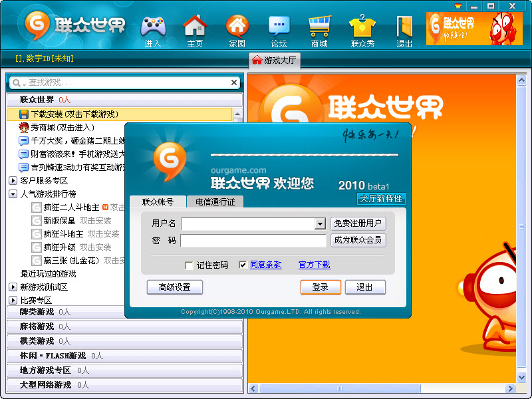Image resolution: width=532 pixels, height=399 pixels.
Task: Click the game icon beside 疯狂升级
Action: [37, 247]
